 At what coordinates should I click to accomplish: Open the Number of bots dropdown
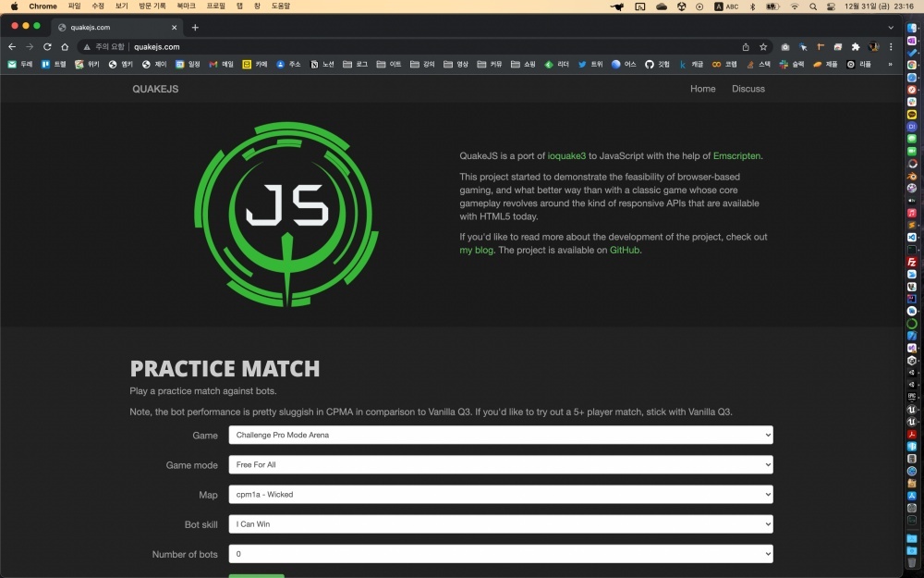coord(501,554)
